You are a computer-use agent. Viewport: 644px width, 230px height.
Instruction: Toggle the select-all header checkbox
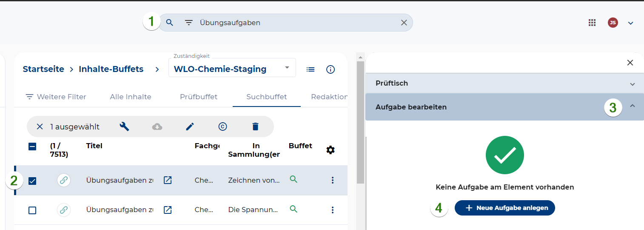click(x=32, y=147)
